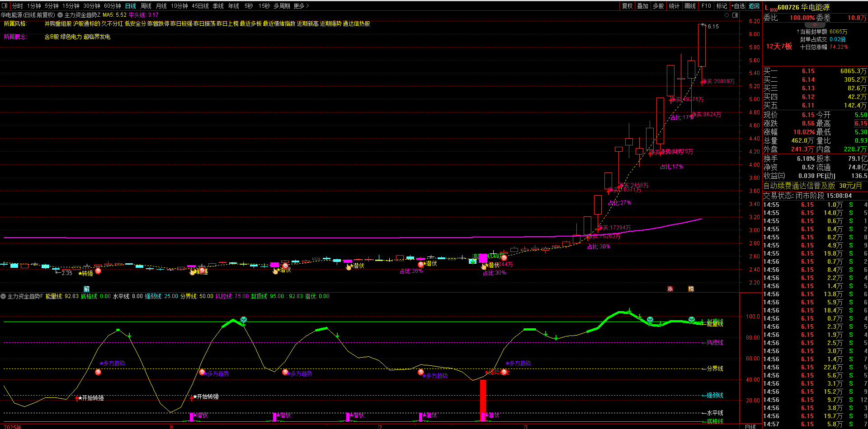Open F10 company information
This screenshot has height=429, width=868.
pos(706,6)
